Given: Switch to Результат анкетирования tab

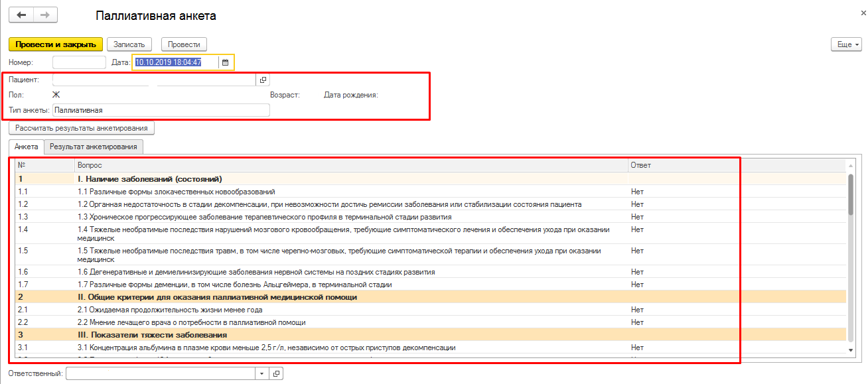Looking at the screenshot, I should point(94,147).
